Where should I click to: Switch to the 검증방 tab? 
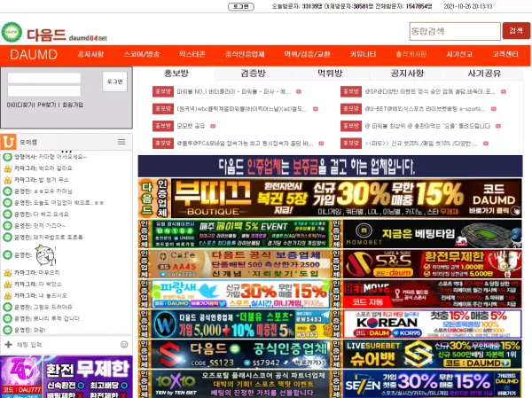[253, 74]
